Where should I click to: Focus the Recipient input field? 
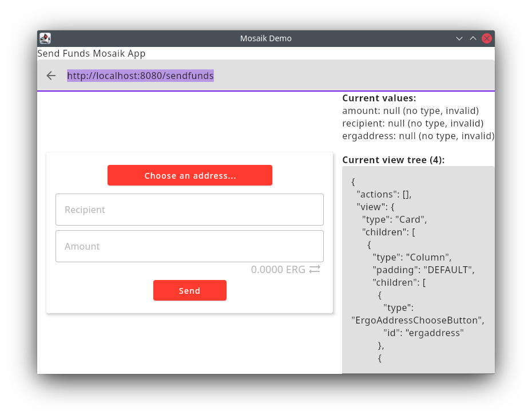click(x=189, y=210)
